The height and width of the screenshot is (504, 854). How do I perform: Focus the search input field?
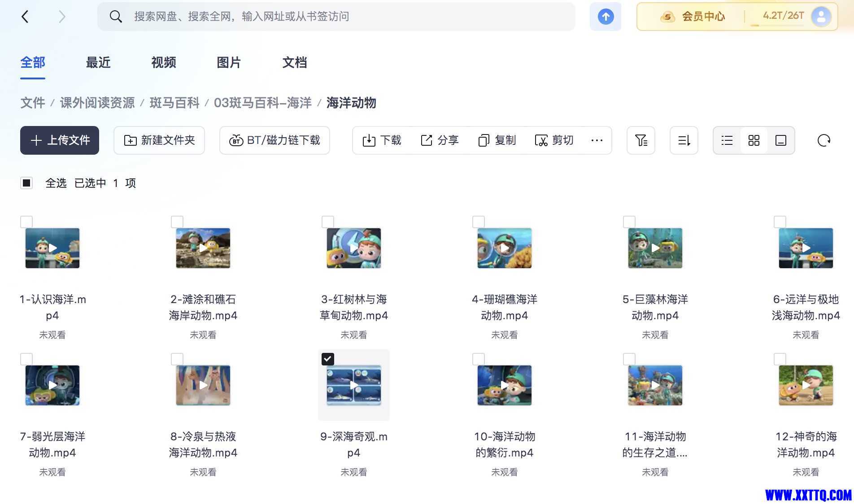[x=336, y=17]
